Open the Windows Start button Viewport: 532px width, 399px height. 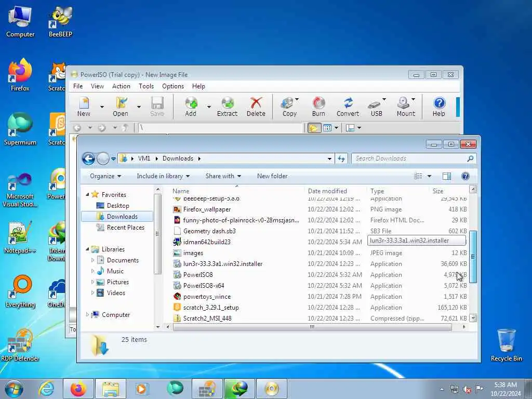click(14, 389)
